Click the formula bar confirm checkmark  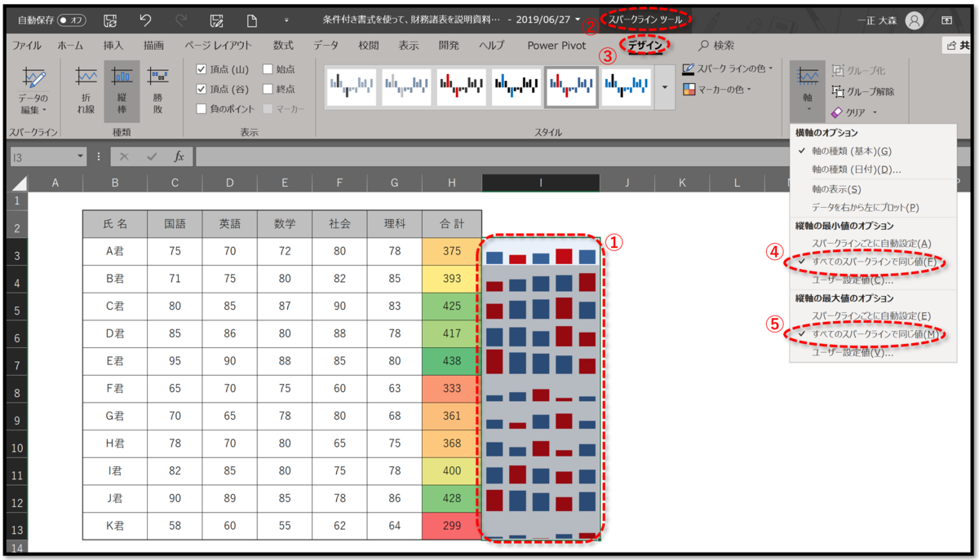151,157
